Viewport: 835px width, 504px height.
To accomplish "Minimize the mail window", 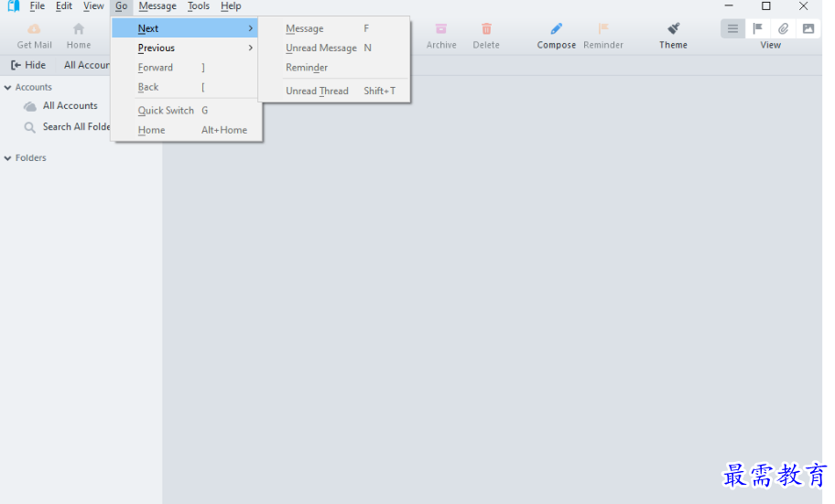I will 729,5.
